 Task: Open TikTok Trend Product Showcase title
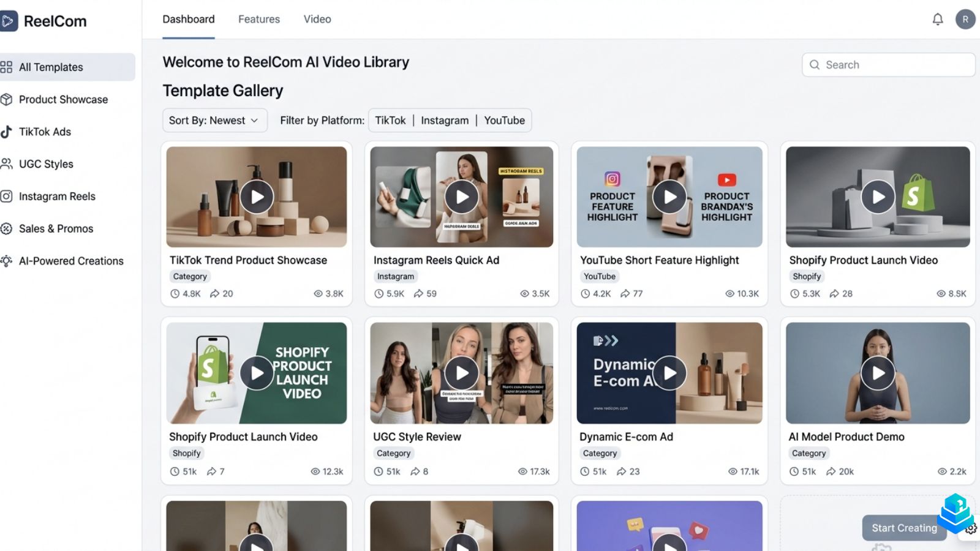point(248,260)
